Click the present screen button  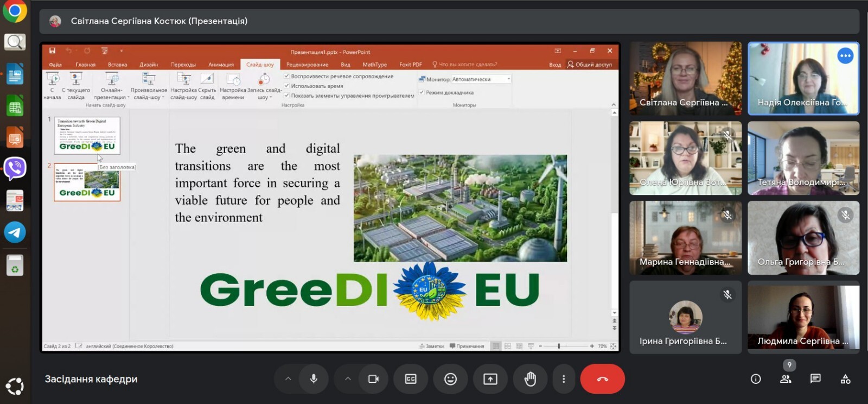pyautogui.click(x=490, y=379)
